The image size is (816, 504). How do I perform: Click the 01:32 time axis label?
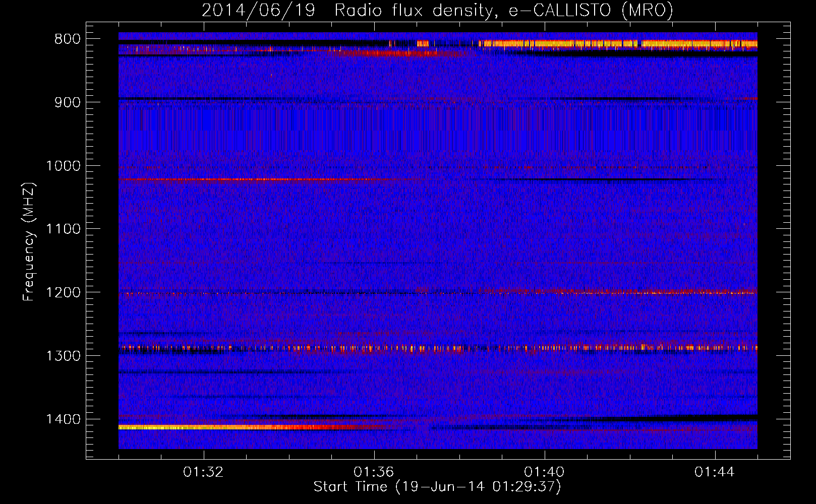(x=204, y=472)
